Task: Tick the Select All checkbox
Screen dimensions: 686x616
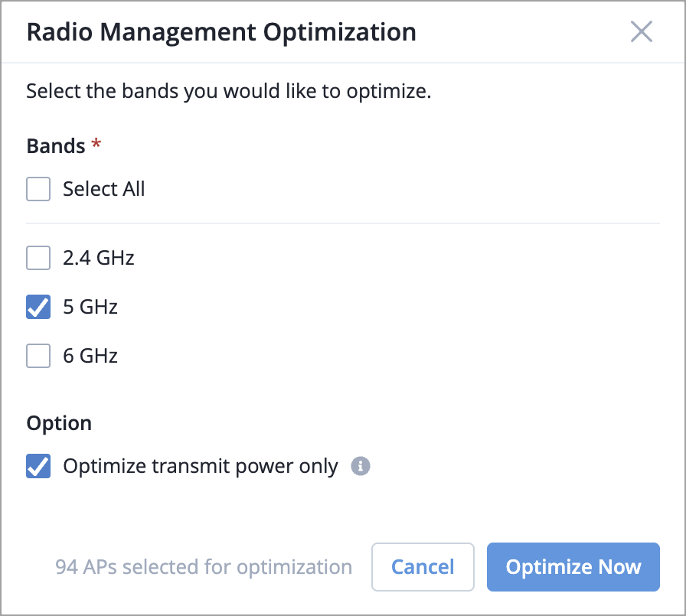Action: click(38, 189)
